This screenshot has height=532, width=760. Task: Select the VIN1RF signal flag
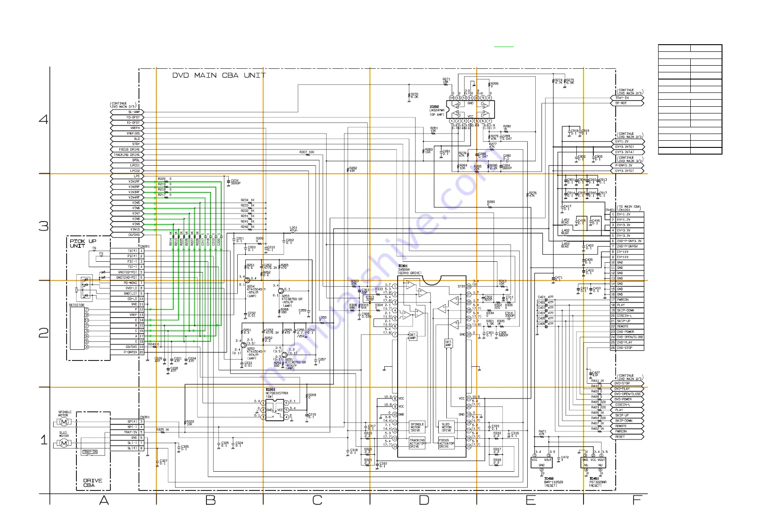(x=127, y=182)
